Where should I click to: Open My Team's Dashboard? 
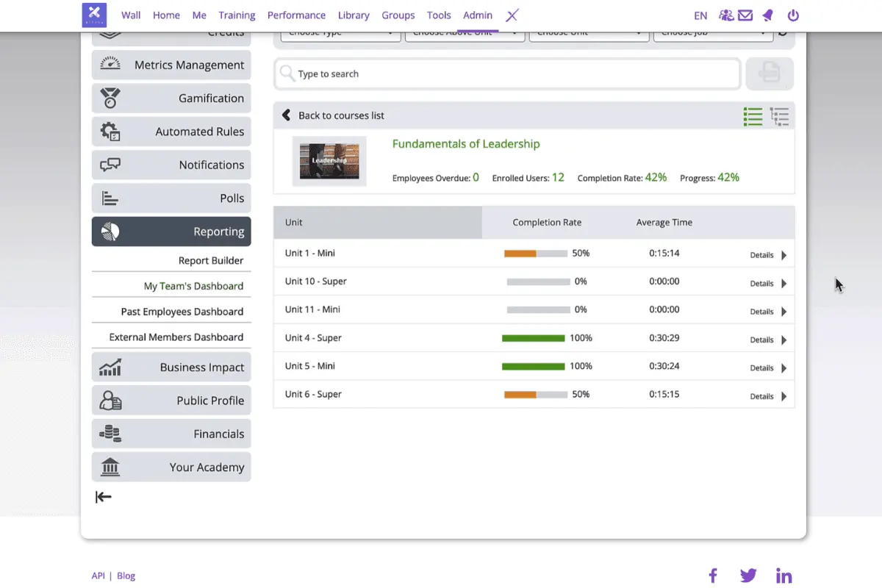click(x=193, y=286)
